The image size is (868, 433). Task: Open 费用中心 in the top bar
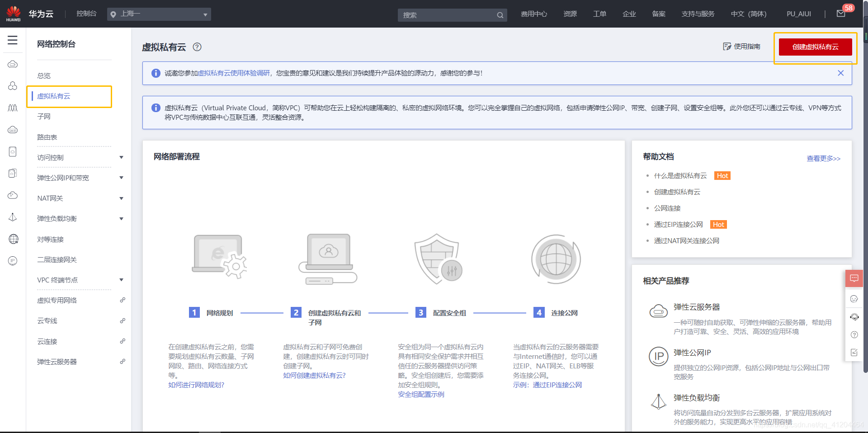[x=534, y=14]
